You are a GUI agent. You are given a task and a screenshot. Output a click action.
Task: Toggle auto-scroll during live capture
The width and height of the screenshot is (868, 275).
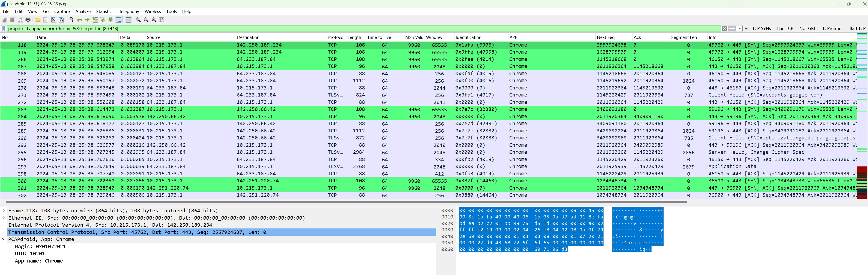[x=119, y=20]
